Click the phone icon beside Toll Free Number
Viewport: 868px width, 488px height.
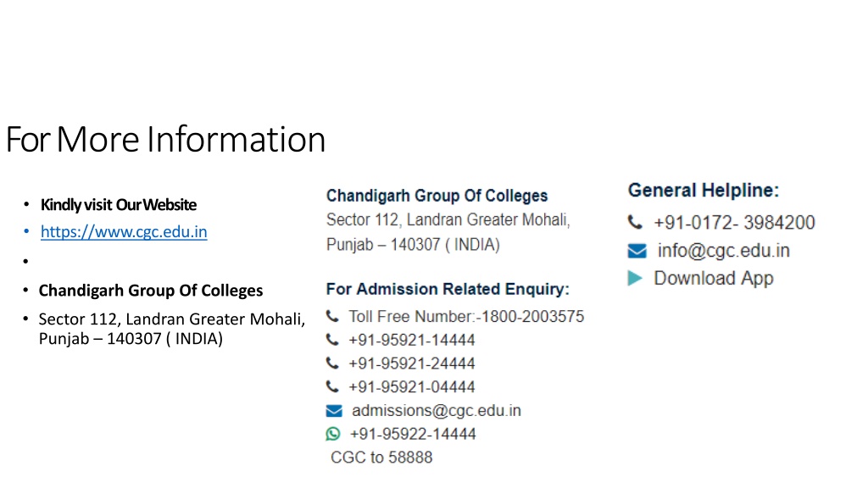point(332,316)
